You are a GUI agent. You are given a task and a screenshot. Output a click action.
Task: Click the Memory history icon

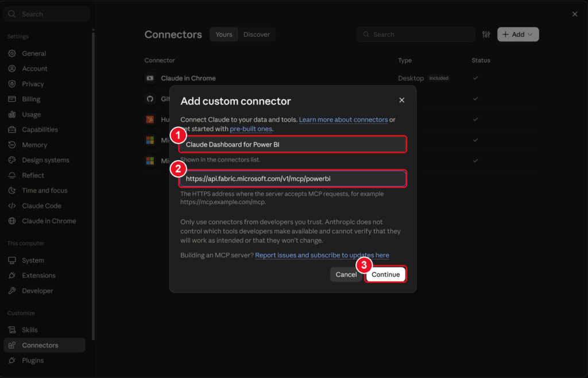[12, 145]
